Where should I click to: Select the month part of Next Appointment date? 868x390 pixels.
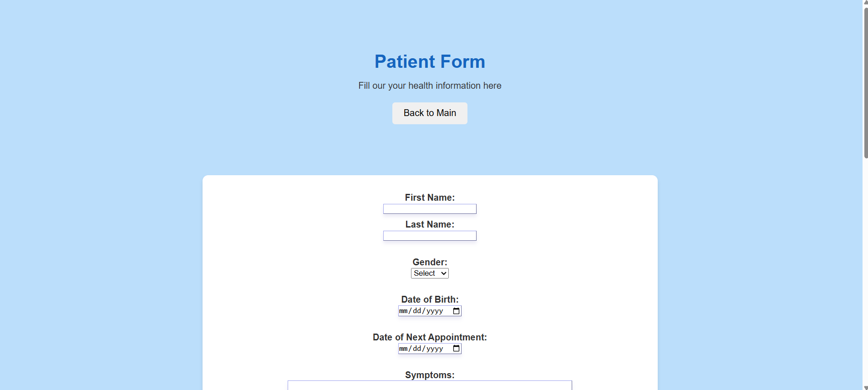[x=403, y=349]
